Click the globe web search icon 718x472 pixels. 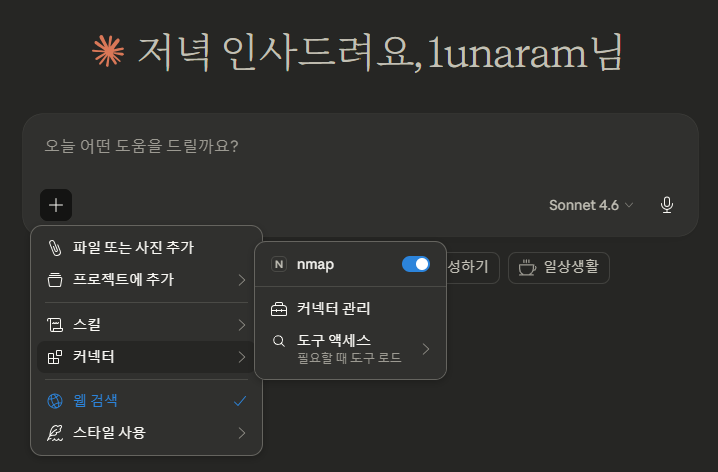pos(55,401)
